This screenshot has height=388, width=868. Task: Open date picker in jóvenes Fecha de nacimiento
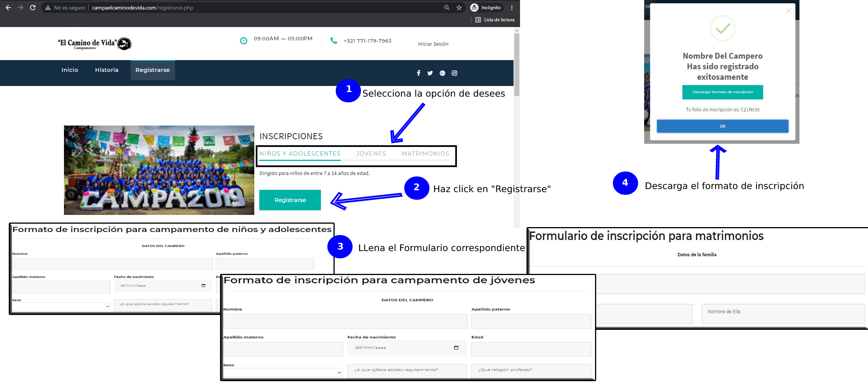(x=456, y=348)
